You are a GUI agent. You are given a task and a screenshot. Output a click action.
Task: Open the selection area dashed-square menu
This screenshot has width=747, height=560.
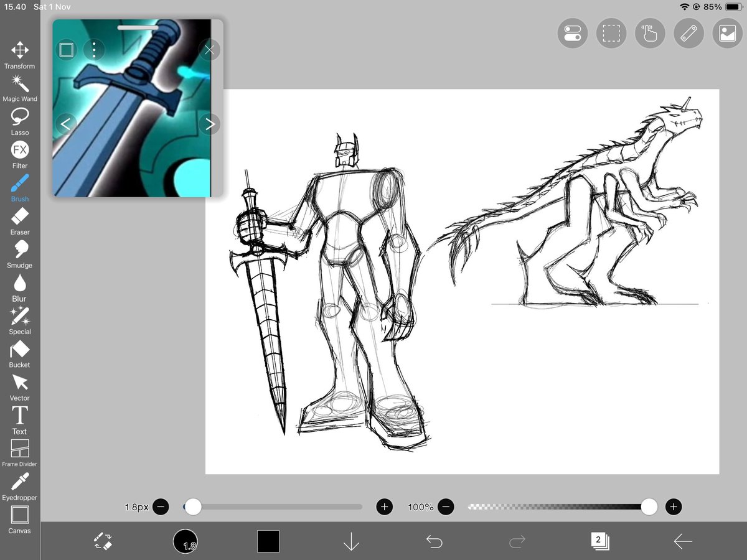pyautogui.click(x=611, y=33)
